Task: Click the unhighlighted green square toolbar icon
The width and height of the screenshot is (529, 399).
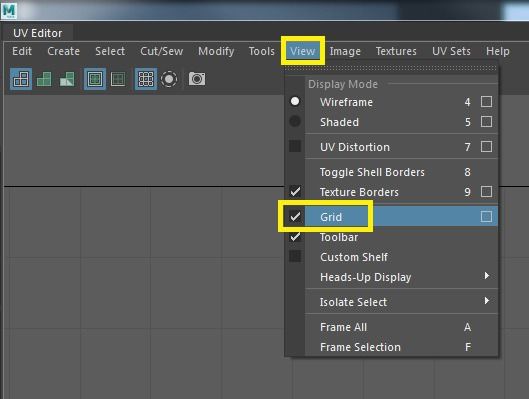Action: [x=118, y=79]
